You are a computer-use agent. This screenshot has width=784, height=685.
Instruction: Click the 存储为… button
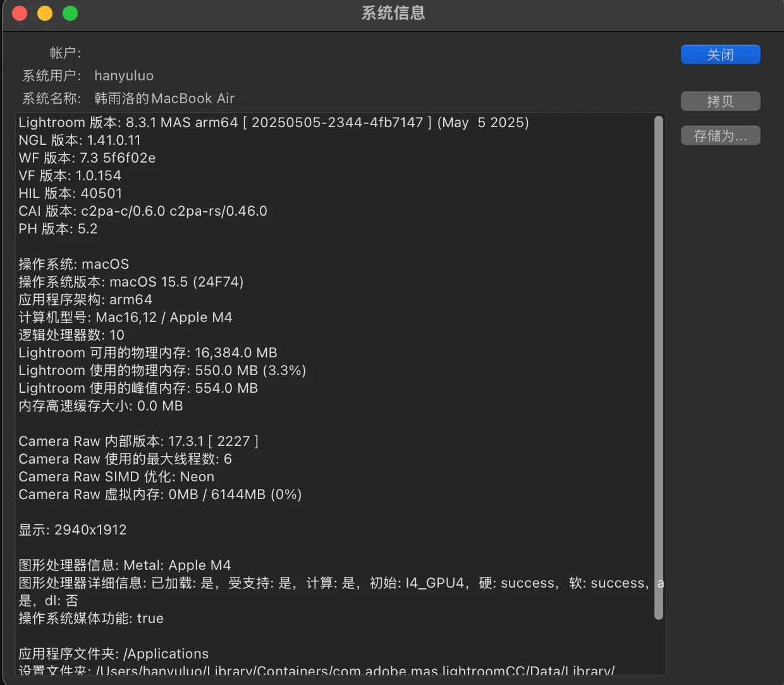(x=720, y=135)
